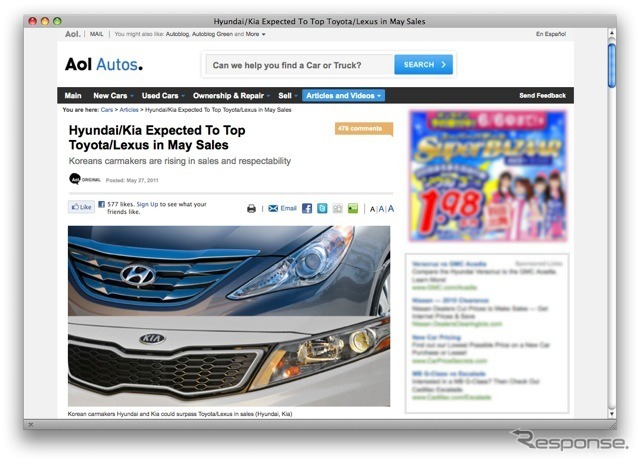
Task: Click the Hyundai grille photo
Action: pyautogui.click(x=229, y=271)
